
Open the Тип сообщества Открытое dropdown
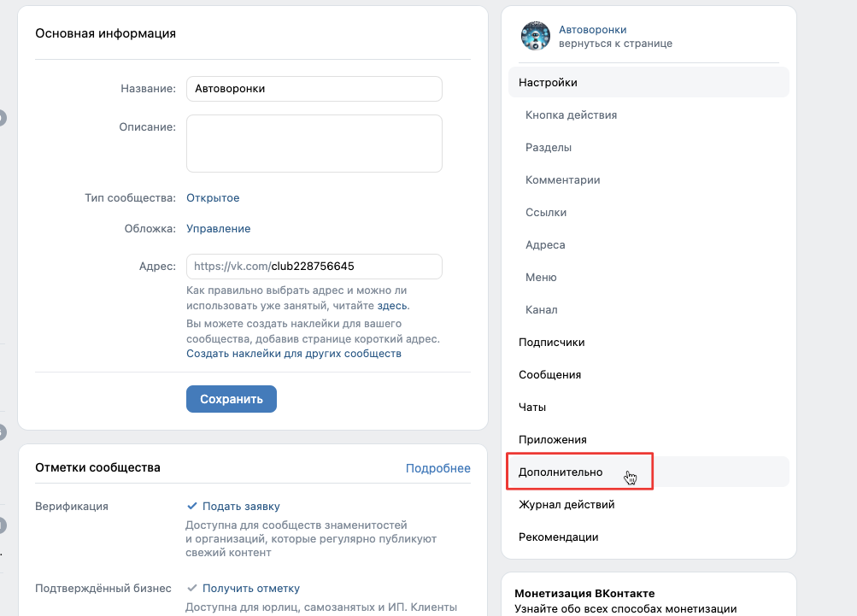tap(213, 197)
